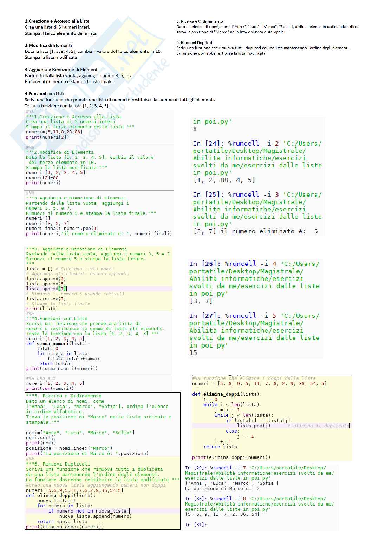Click the code line 'lista.pop(j)'
This screenshot has width=392, height=554.
(254, 426)
